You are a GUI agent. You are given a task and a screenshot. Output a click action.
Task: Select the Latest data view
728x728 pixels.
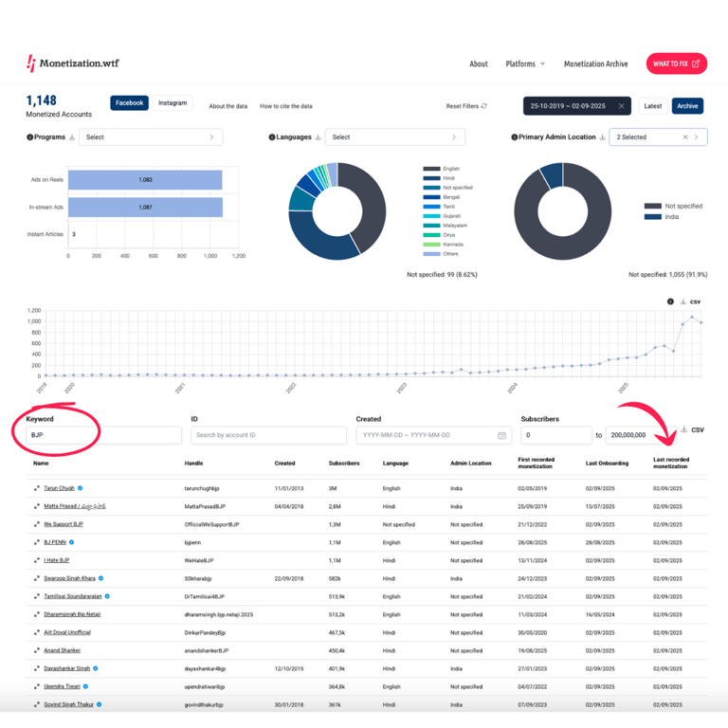click(653, 106)
